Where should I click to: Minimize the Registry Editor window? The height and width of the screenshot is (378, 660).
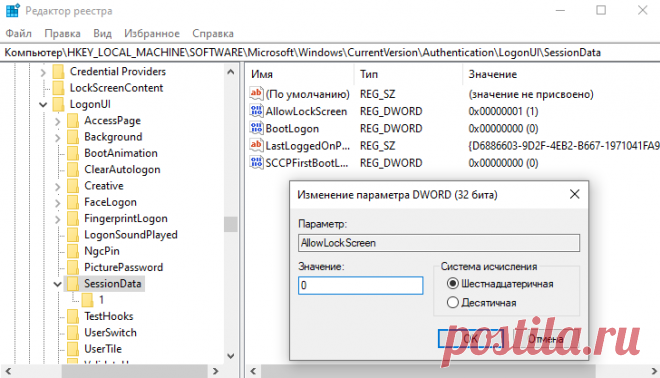coord(560,11)
